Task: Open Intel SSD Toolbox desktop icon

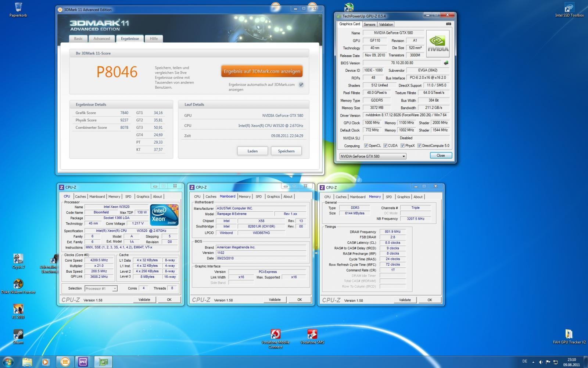Action: click(569, 10)
